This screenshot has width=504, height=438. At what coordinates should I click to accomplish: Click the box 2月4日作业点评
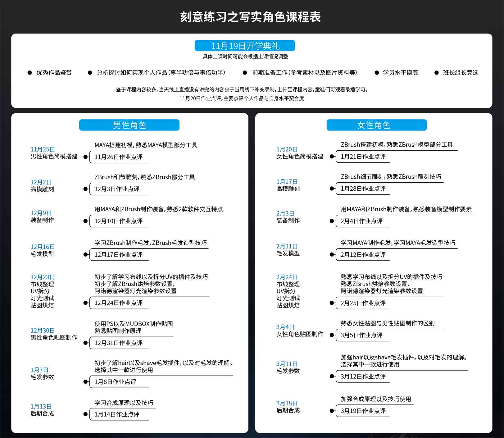pos(363,221)
